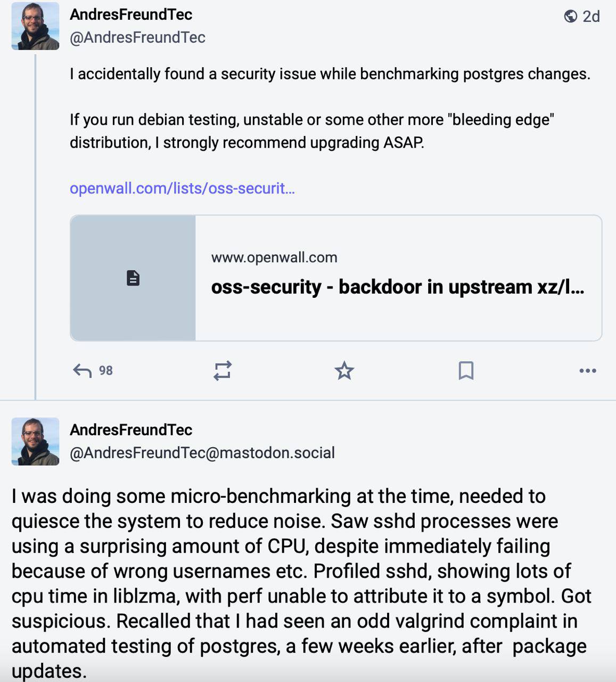
Task: Open the three-dot more options menu
Action: point(587,370)
